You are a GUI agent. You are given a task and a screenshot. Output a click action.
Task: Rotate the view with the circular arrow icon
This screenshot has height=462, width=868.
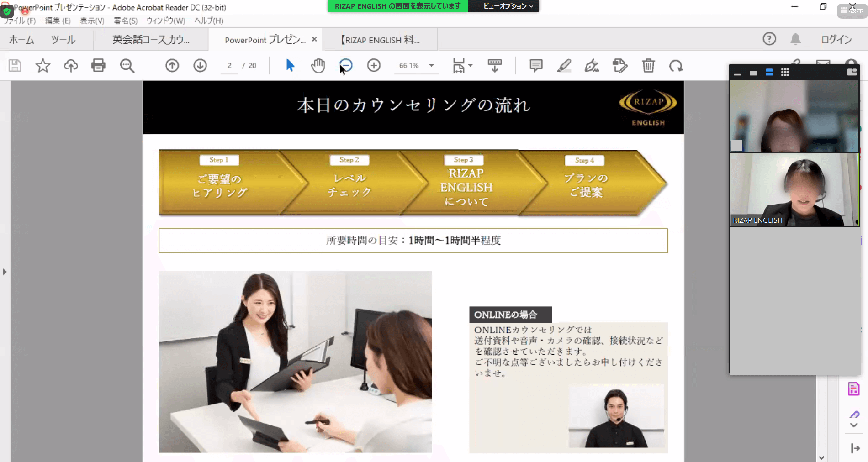(x=676, y=66)
